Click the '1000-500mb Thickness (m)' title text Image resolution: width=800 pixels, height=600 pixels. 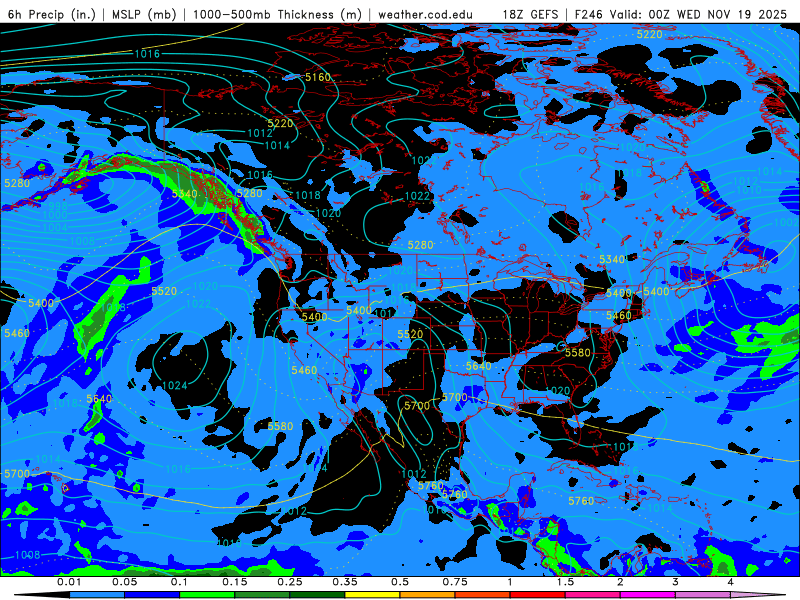click(x=277, y=14)
